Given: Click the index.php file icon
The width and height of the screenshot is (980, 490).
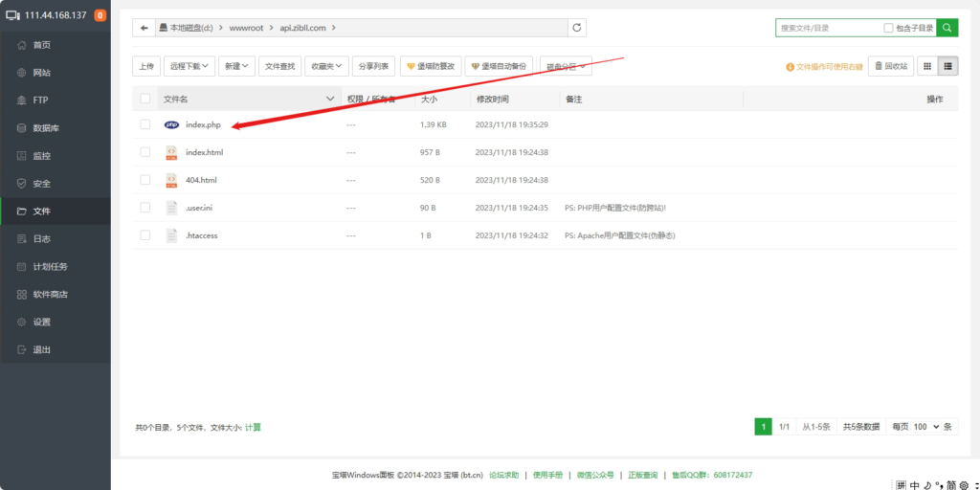Looking at the screenshot, I should coord(171,124).
